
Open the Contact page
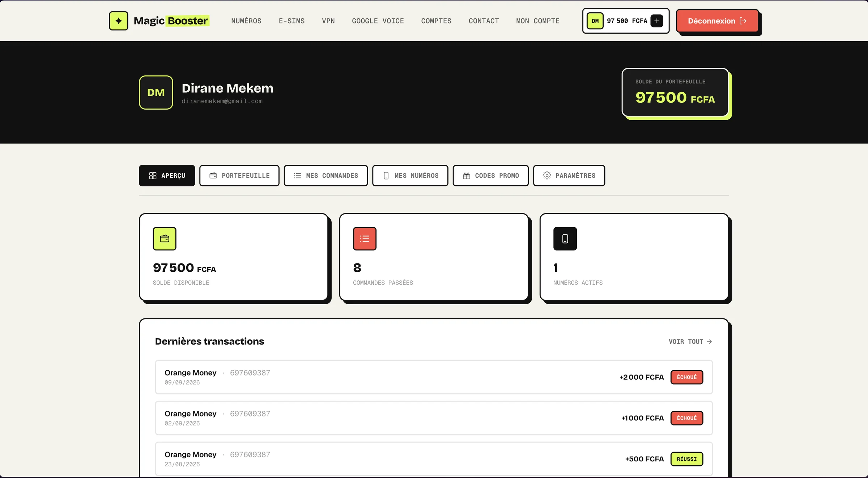tap(484, 21)
